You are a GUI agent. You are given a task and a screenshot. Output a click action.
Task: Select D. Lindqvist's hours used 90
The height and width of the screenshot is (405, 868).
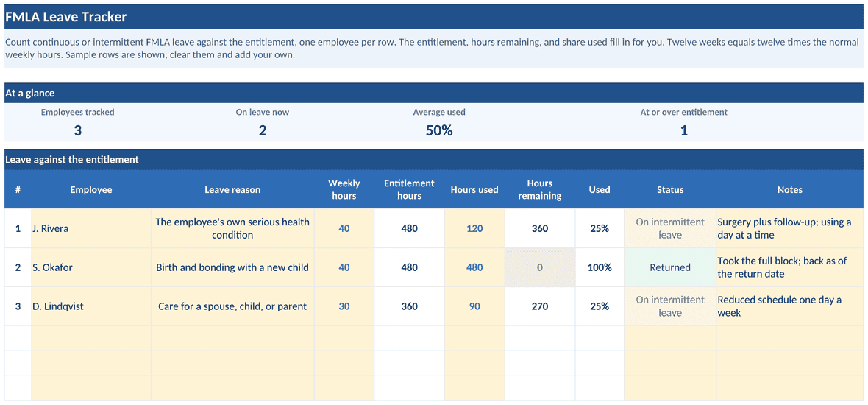click(474, 306)
